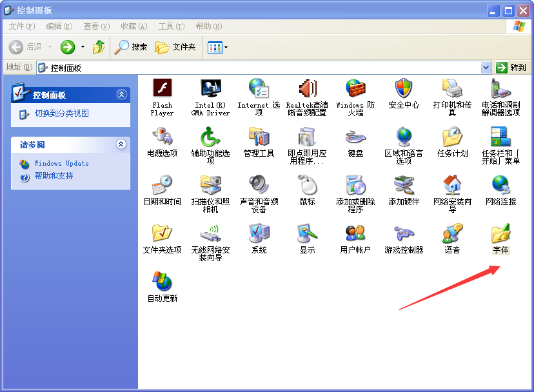Click 切换到分类视图 link

pyautogui.click(x=62, y=113)
